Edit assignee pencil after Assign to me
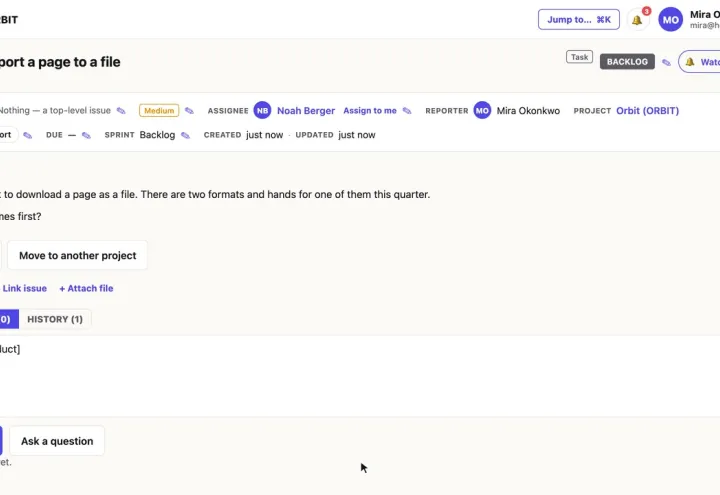 coord(407,111)
